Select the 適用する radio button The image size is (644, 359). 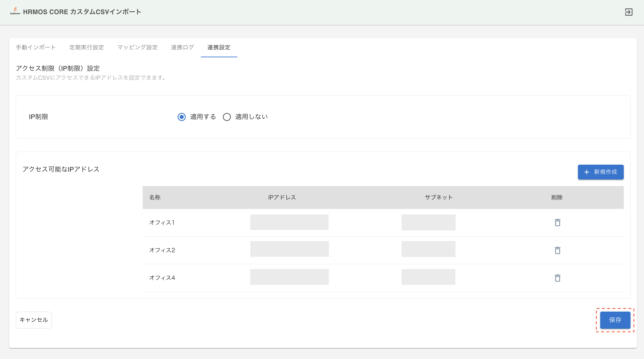tap(182, 117)
